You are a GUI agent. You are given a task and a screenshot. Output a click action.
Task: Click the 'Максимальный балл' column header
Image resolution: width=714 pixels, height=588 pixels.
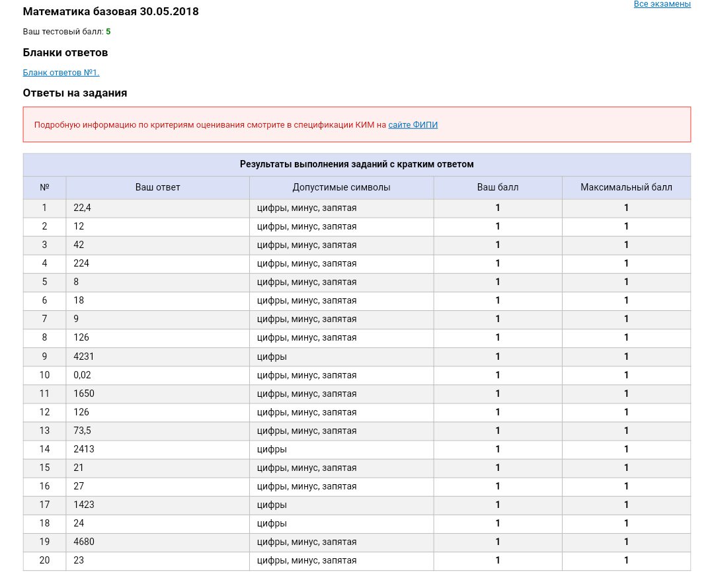click(x=626, y=187)
